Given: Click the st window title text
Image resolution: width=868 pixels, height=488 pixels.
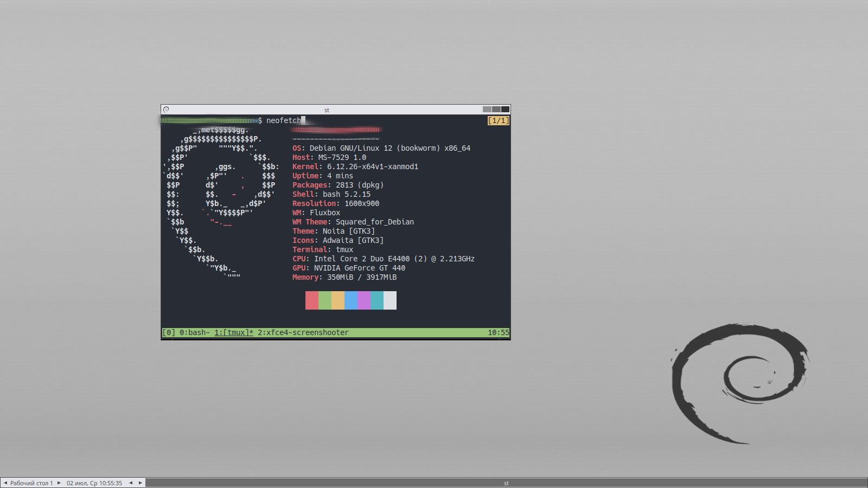Looking at the screenshot, I should [327, 110].
